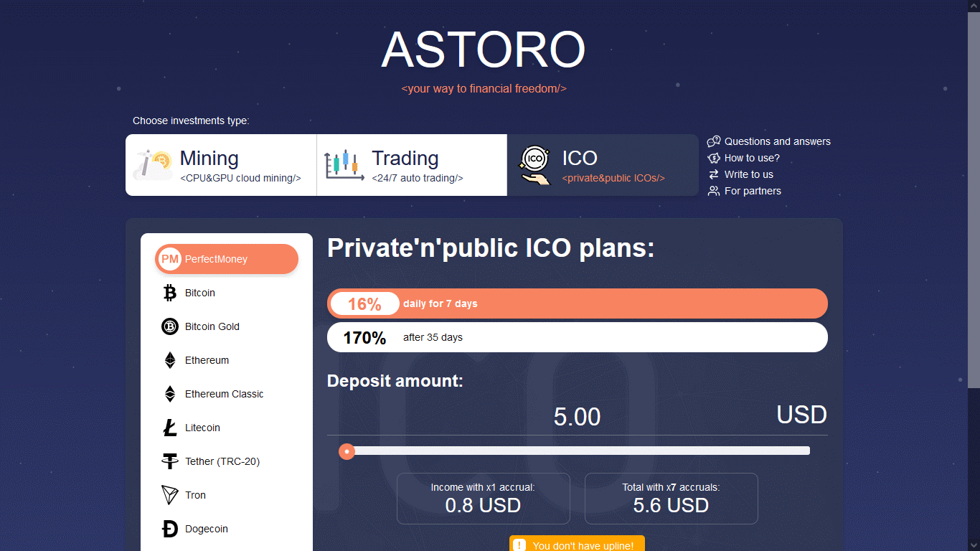Image resolution: width=980 pixels, height=551 pixels.
Task: Choose Ethereum as payment method
Action: pos(227,360)
